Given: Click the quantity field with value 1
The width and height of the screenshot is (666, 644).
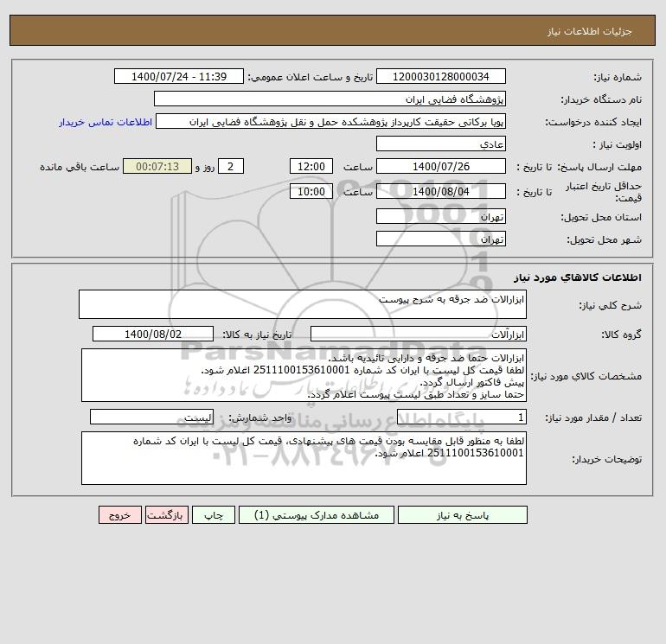Looking at the screenshot, I should point(462,417).
